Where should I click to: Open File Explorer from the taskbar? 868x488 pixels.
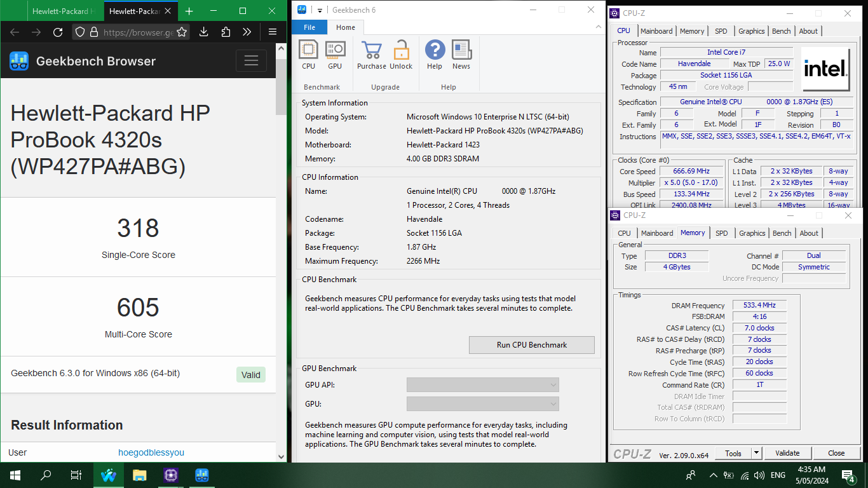click(x=139, y=475)
